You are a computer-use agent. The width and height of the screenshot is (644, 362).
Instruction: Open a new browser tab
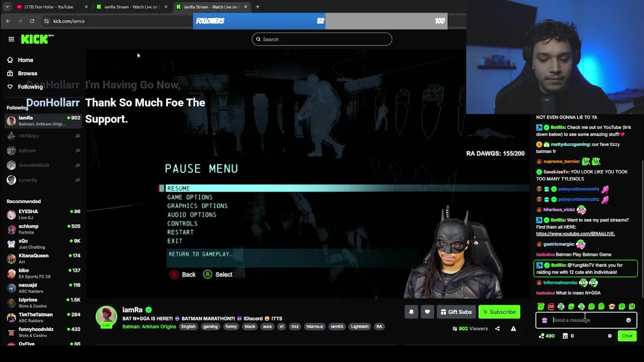click(258, 7)
